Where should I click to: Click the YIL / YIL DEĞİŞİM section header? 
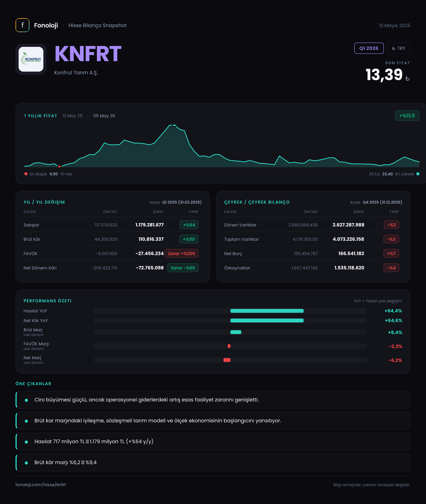[44, 202]
